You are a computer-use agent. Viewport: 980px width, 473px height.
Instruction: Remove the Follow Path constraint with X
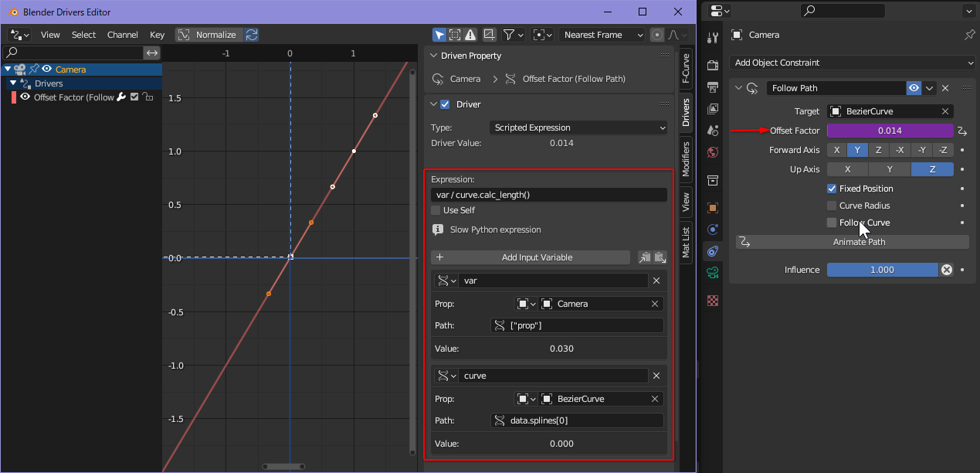pos(944,88)
